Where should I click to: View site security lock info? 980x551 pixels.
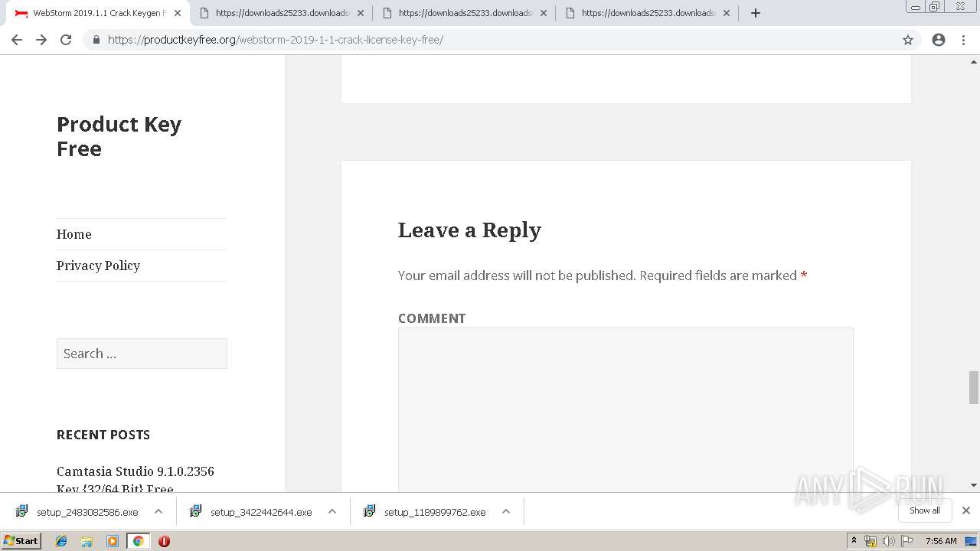(x=96, y=40)
